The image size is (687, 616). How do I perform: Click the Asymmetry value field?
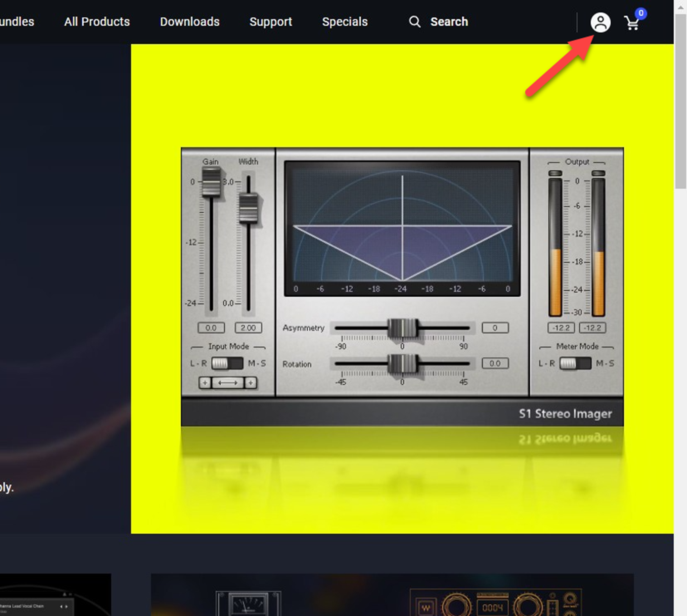pos(495,328)
